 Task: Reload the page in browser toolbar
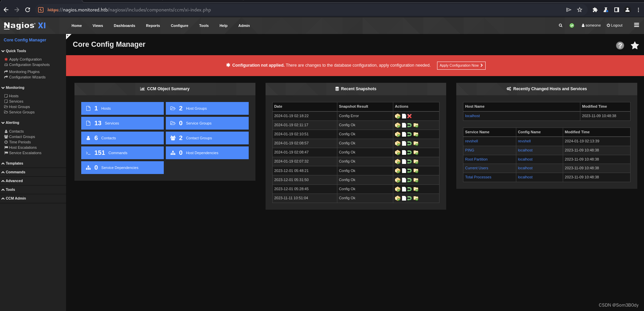click(28, 10)
